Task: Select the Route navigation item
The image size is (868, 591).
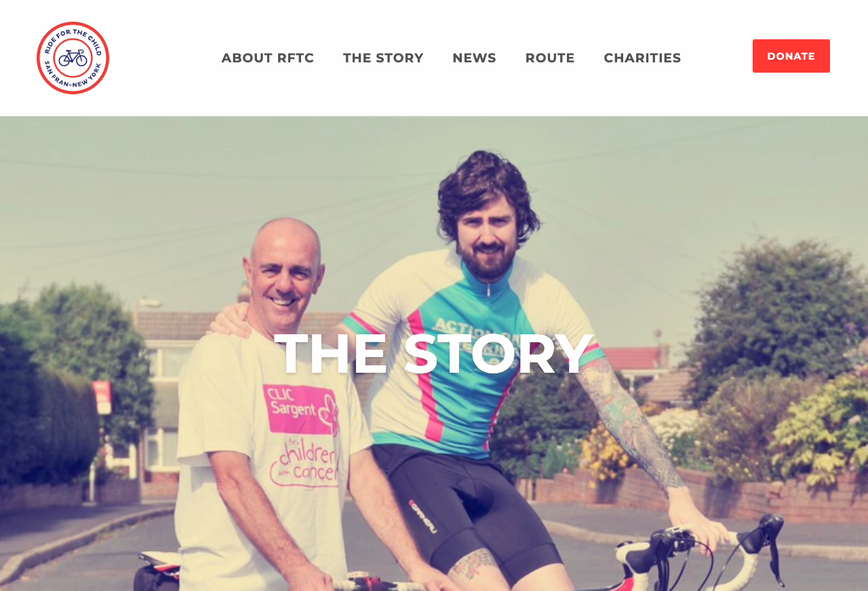Action: (550, 58)
